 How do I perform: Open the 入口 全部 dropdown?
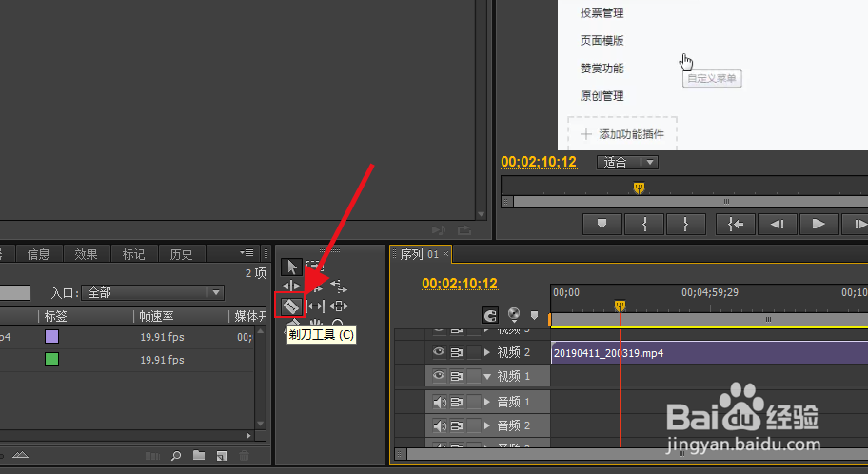coord(152,292)
